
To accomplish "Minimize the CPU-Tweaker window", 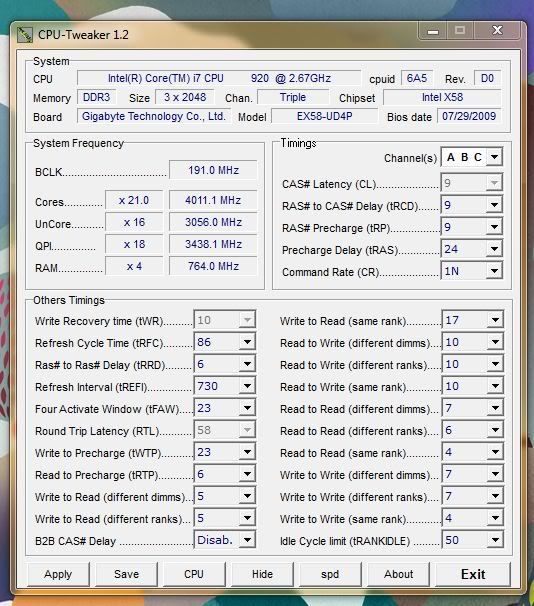I will (433, 31).
